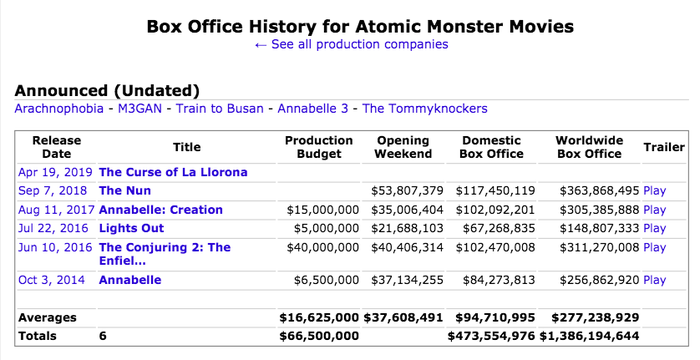Screen dimensions: 700x360
Task: Open the Jun 10, 2016 release date link
Action: (55, 247)
